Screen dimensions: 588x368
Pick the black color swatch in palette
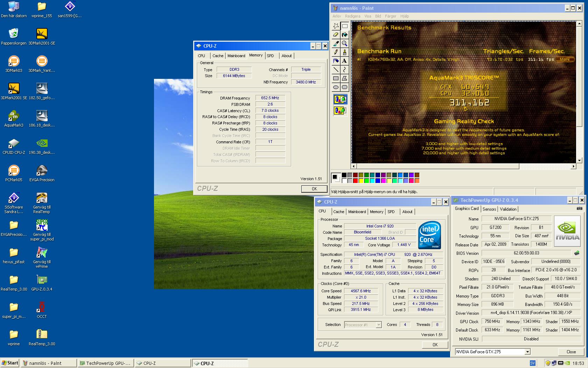344,175
